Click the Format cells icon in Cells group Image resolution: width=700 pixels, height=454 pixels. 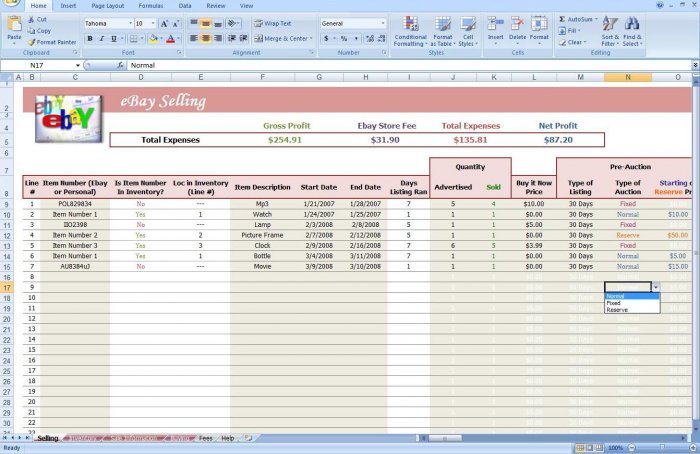[x=539, y=24]
